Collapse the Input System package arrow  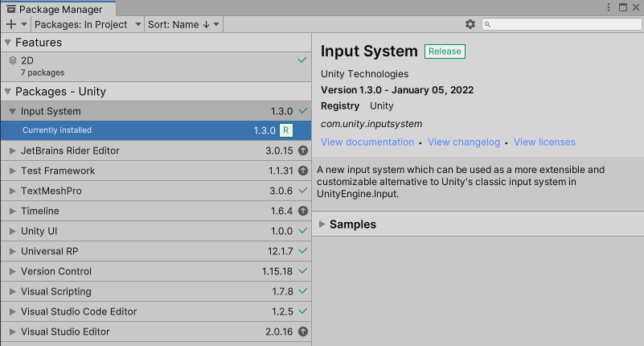click(13, 111)
